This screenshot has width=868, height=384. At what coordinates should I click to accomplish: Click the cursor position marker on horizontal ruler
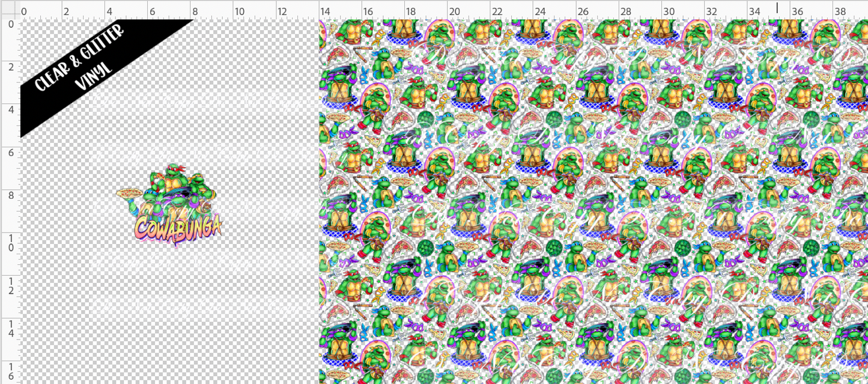coord(777,8)
